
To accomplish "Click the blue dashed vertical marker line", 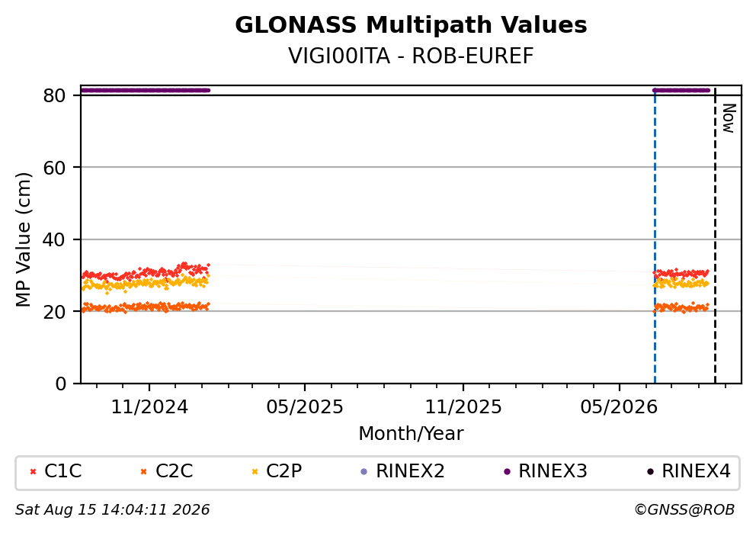I will pos(655,236).
